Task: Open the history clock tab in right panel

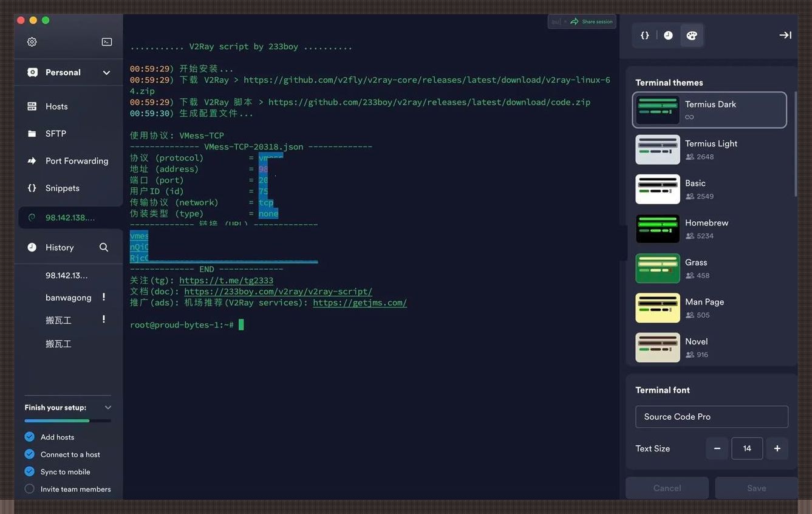Action: pyautogui.click(x=668, y=35)
